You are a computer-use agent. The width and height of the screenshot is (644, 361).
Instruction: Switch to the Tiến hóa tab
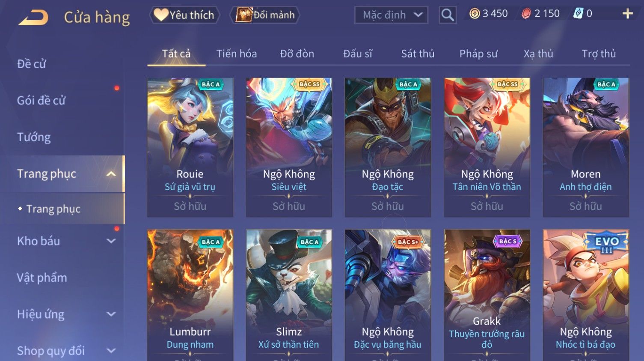(x=237, y=54)
